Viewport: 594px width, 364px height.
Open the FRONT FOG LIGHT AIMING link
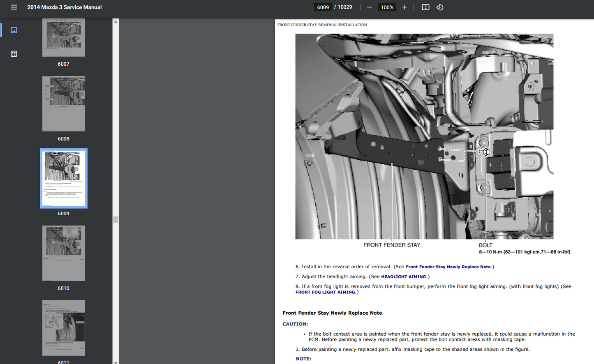coord(325,293)
